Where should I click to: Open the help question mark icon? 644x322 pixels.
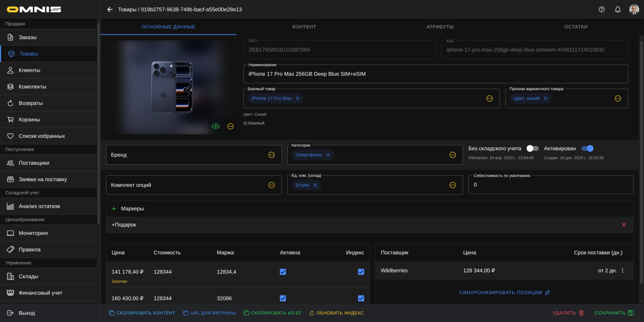tap(602, 9)
